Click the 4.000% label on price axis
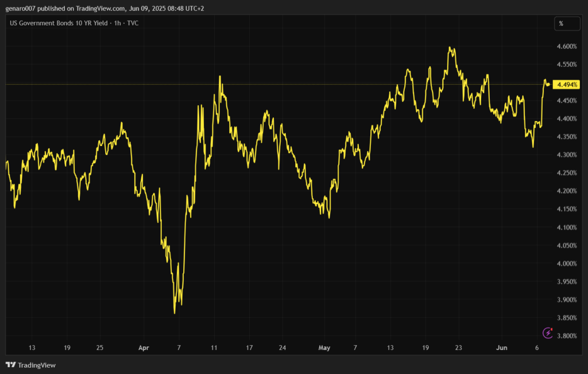 pyautogui.click(x=566, y=264)
